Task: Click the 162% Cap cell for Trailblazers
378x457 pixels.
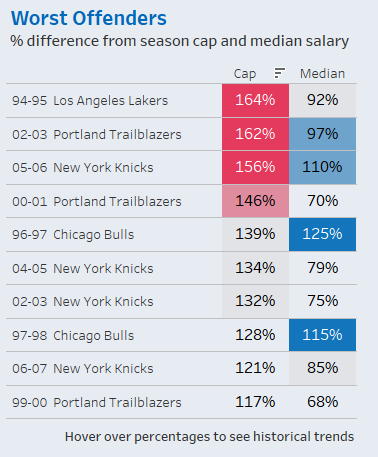Action: pos(255,134)
